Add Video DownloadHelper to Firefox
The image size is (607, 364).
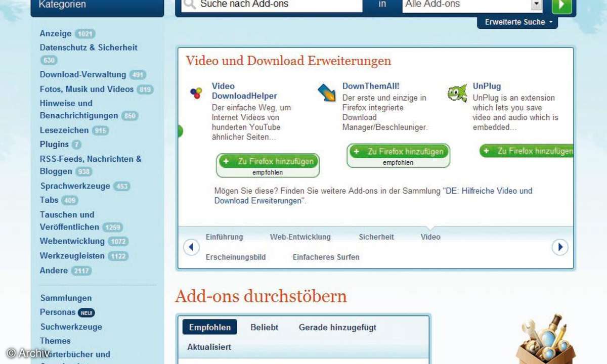(268, 162)
